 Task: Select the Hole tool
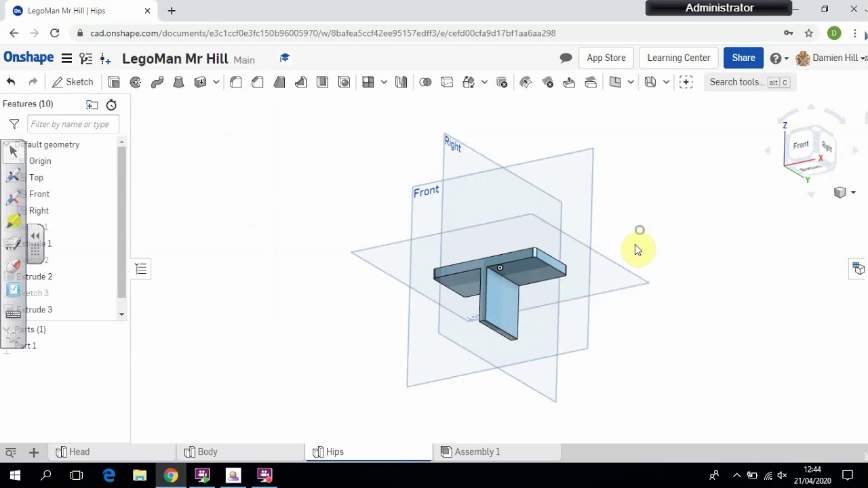344,82
